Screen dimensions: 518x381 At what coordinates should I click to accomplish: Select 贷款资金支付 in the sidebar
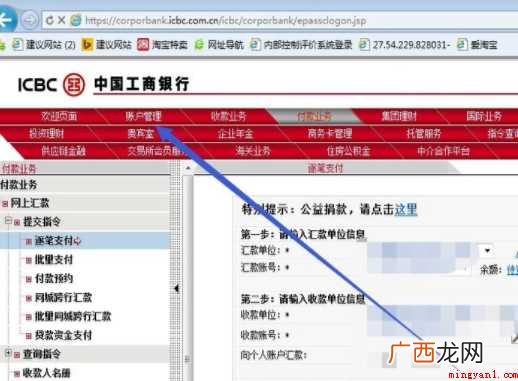point(63,335)
